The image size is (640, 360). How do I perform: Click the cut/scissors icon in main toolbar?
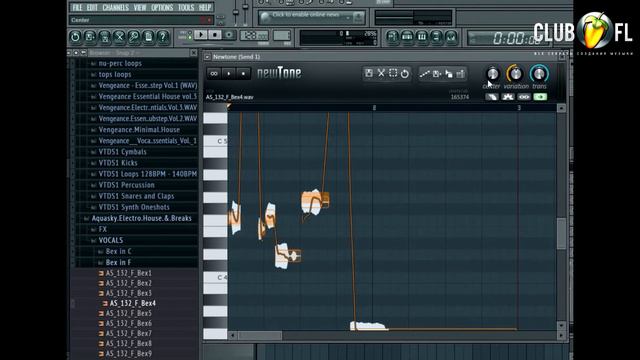click(x=119, y=37)
